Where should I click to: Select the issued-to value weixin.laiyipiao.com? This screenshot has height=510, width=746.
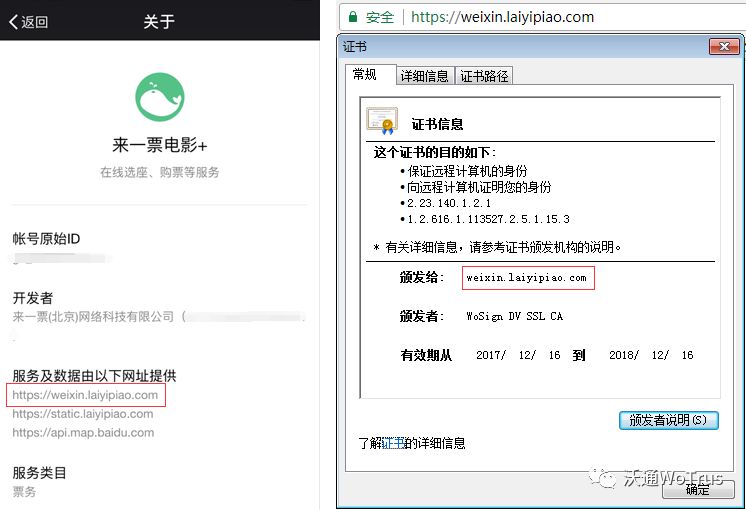527,277
